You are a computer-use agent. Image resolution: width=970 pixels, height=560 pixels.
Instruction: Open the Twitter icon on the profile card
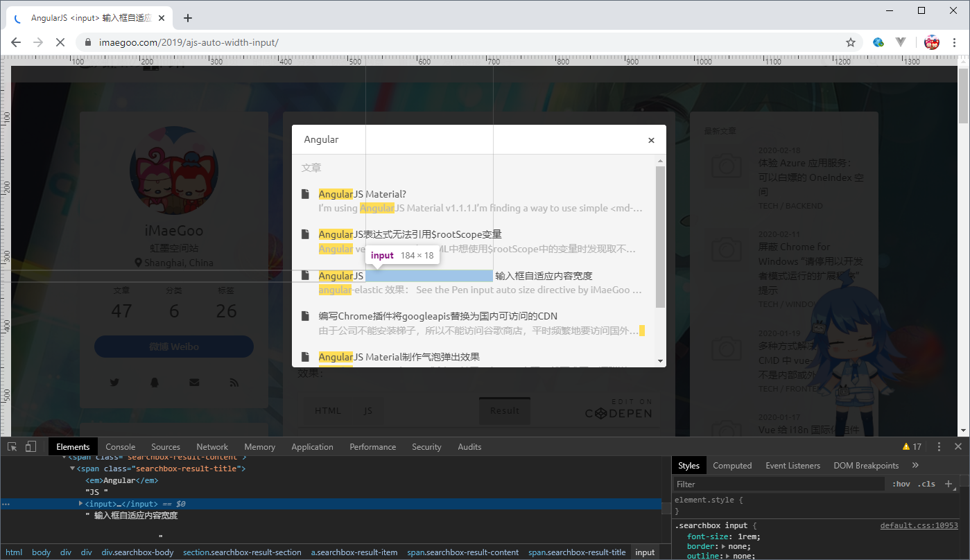pyautogui.click(x=114, y=382)
